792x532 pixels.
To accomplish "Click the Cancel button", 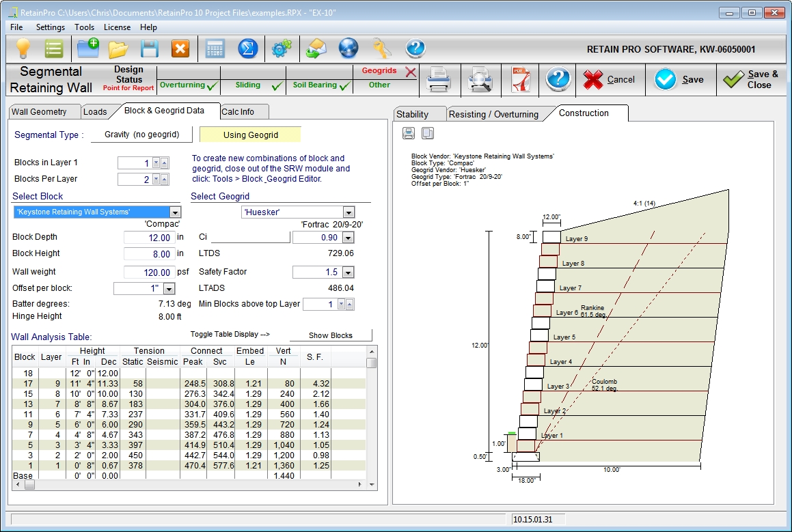I will point(610,80).
